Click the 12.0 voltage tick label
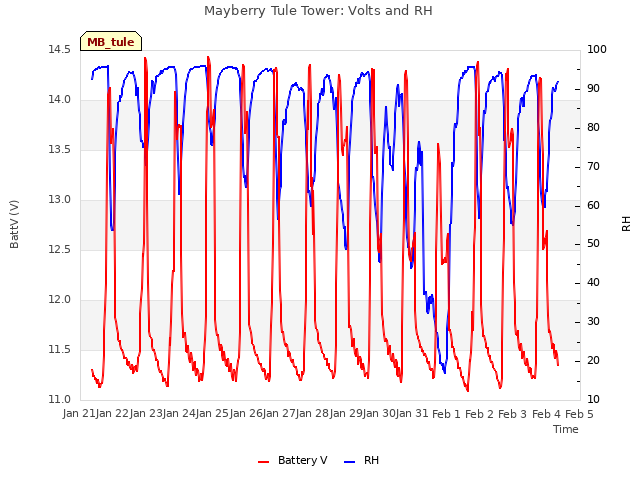This screenshot has height=480, width=640. [x=60, y=300]
